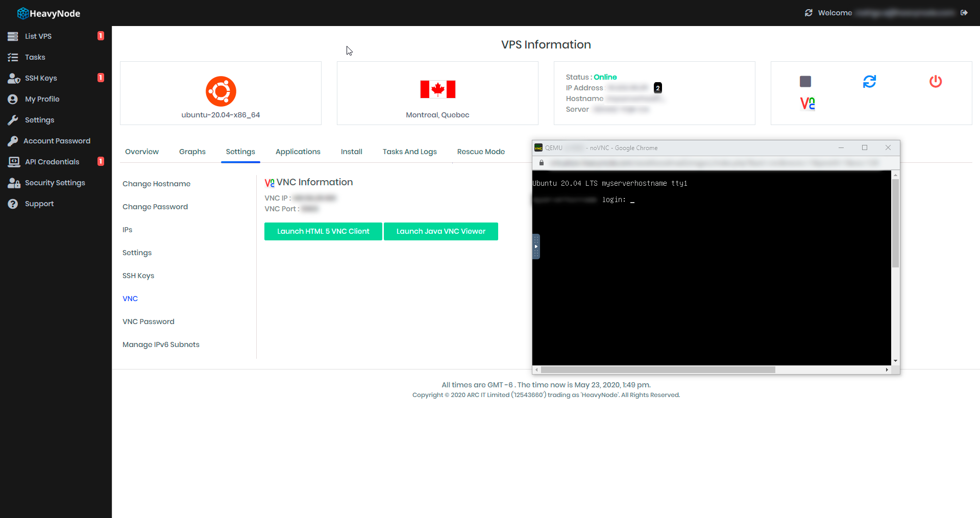
Task: Click the blue Restart VPS icon
Action: click(x=869, y=81)
